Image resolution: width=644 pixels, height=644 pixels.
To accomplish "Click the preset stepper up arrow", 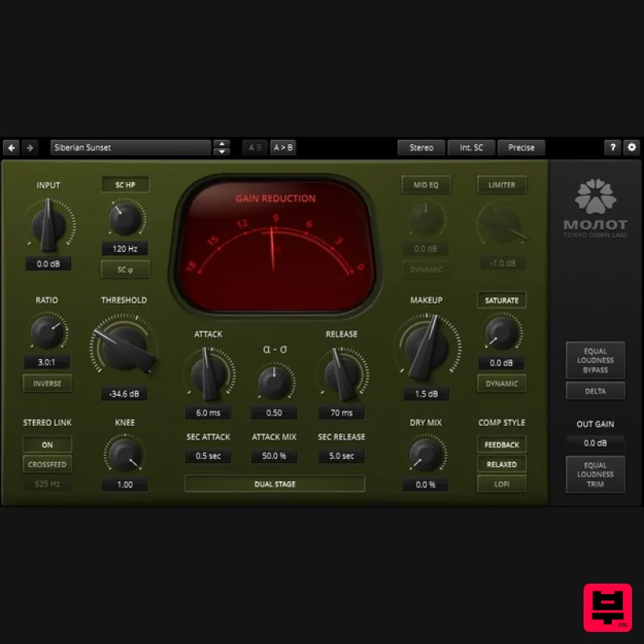I will 221,144.
